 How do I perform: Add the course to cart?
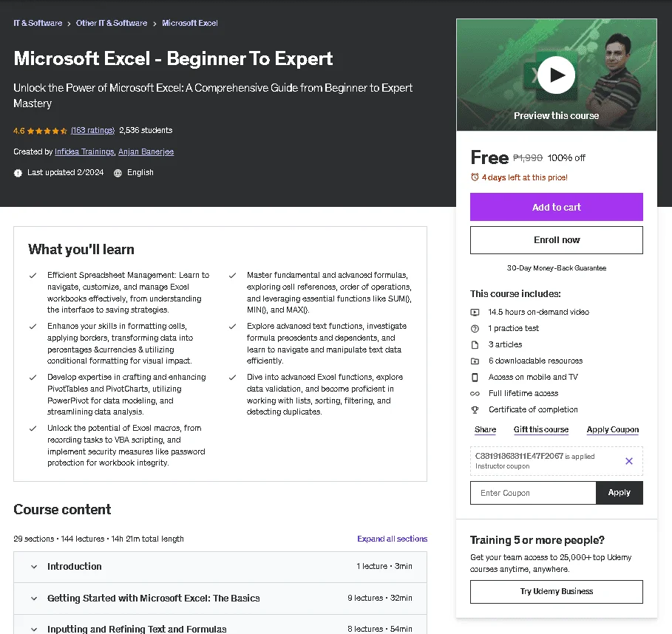(x=556, y=207)
